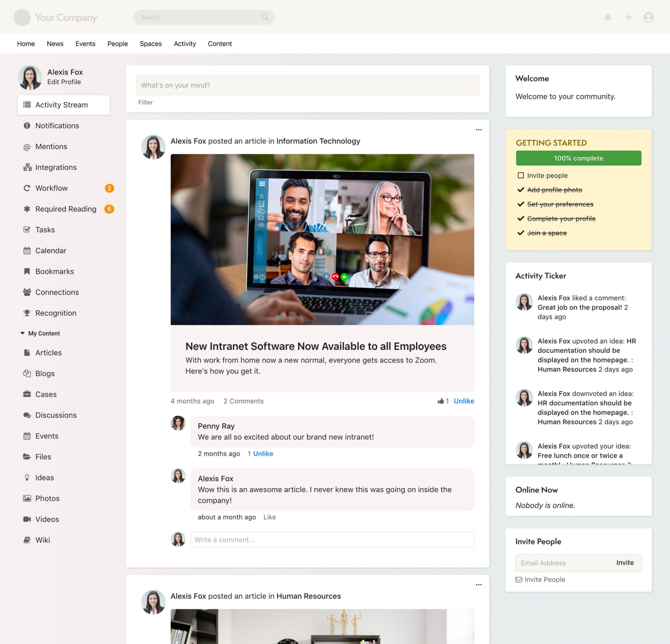This screenshot has height=644, width=670.
Task: Collapse the My Content section
Action: click(23, 333)
